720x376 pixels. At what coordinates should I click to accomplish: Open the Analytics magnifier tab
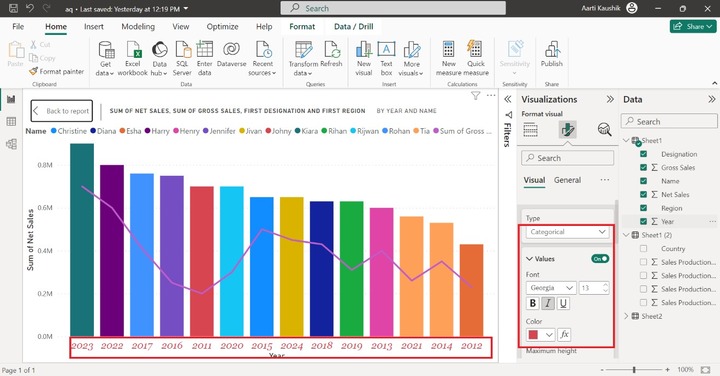[604, 130]
